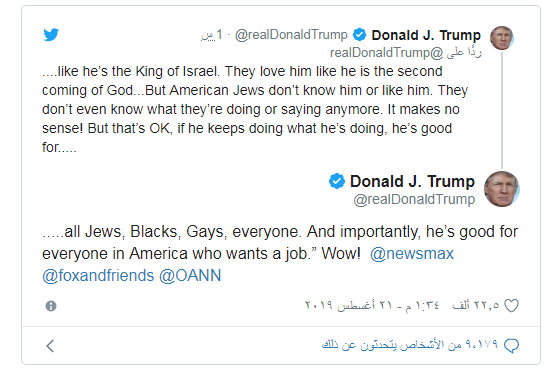Click the bold Donald J. Trump name in the second tweet

412,181
